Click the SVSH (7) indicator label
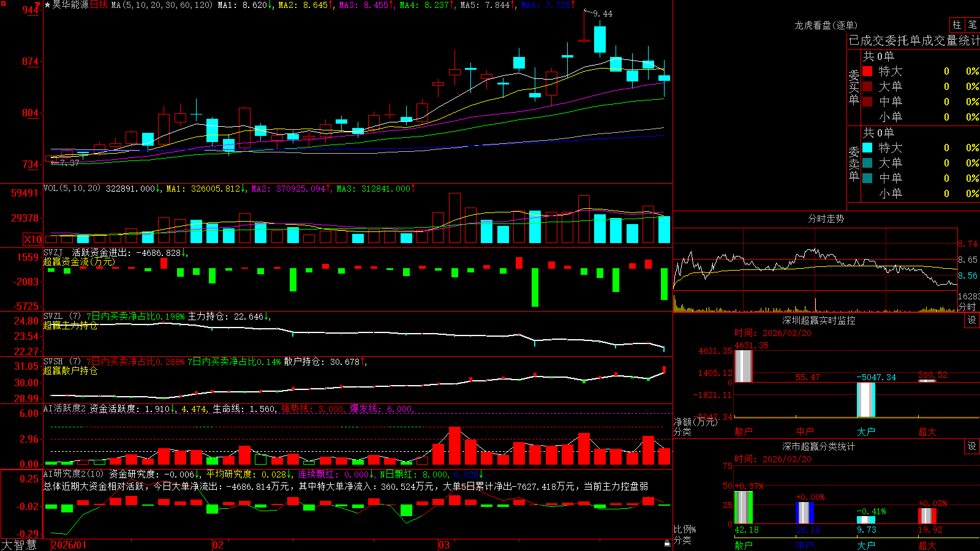Screen dimensions: 980x551 62,362
